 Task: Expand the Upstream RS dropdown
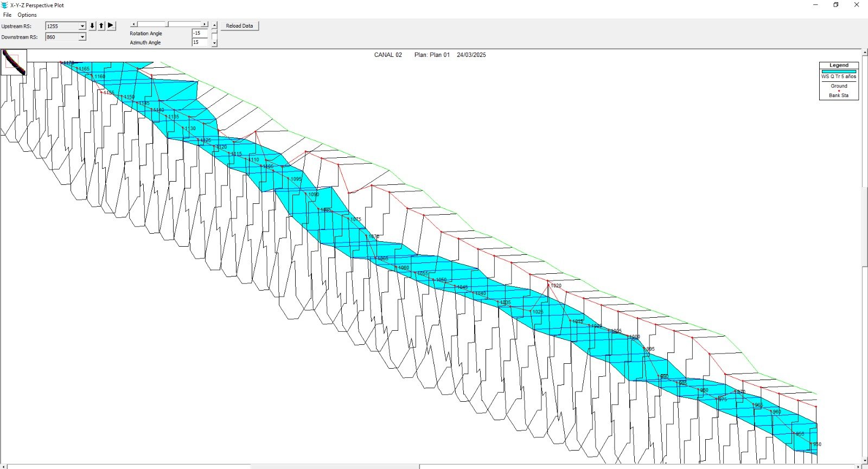point(82,26)
